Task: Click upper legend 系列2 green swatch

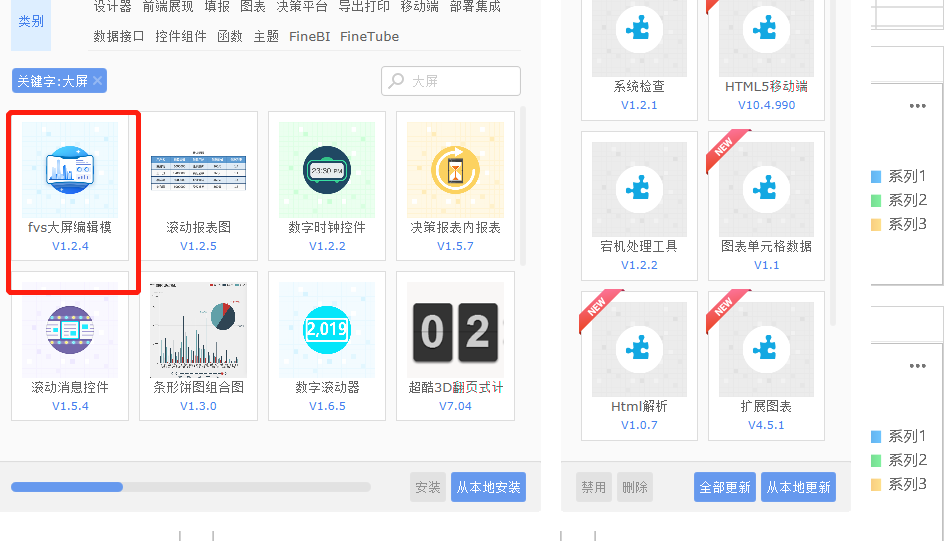Action: pos(876,200)
